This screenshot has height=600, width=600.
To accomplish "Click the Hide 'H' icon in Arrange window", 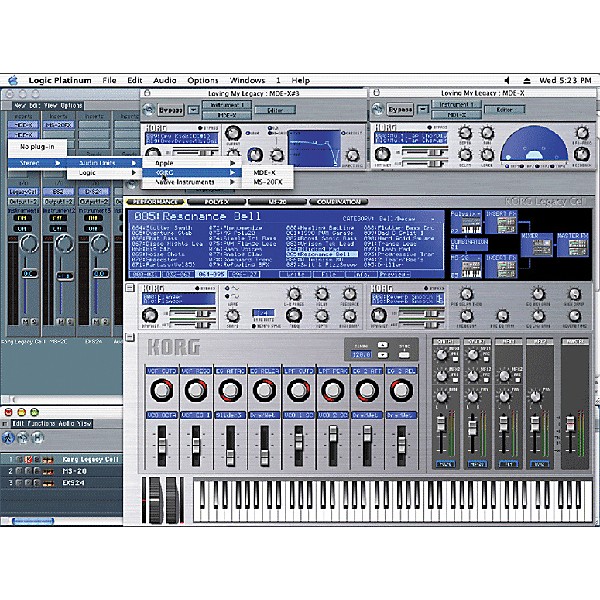I will [x=37, y=437].
